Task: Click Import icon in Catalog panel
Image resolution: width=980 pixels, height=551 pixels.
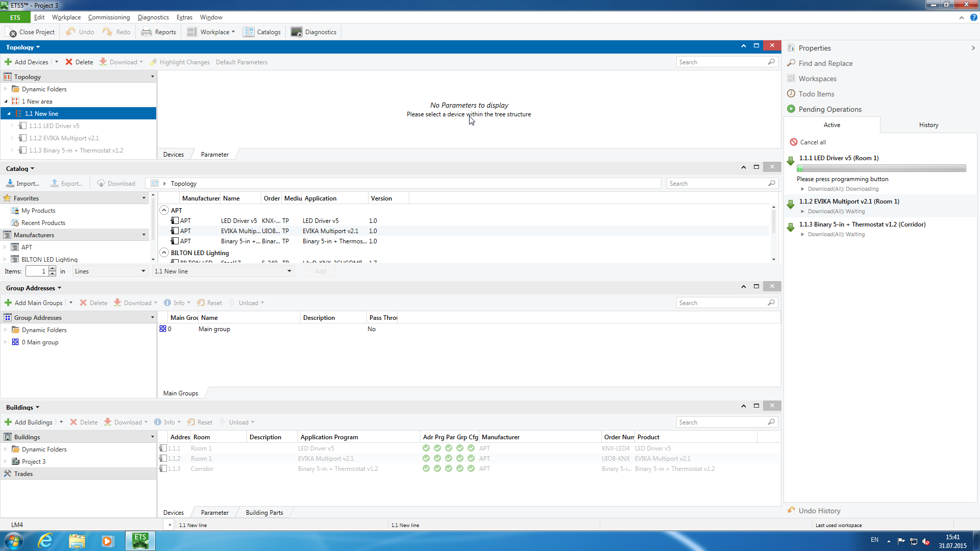Action: tap(10, 184)
